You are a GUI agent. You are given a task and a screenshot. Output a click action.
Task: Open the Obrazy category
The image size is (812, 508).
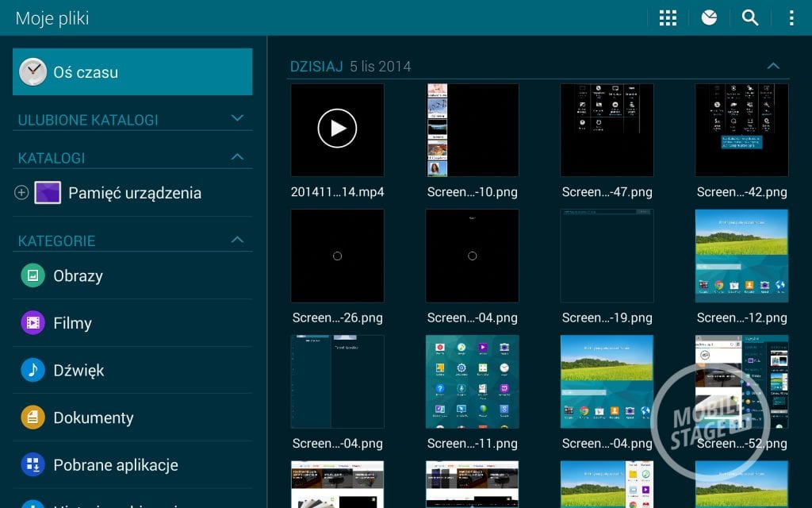click(132, 275)
